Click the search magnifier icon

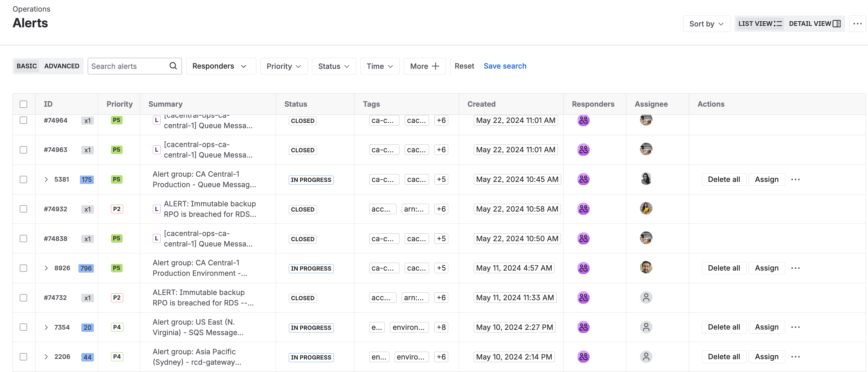click(x=173, y=66)
